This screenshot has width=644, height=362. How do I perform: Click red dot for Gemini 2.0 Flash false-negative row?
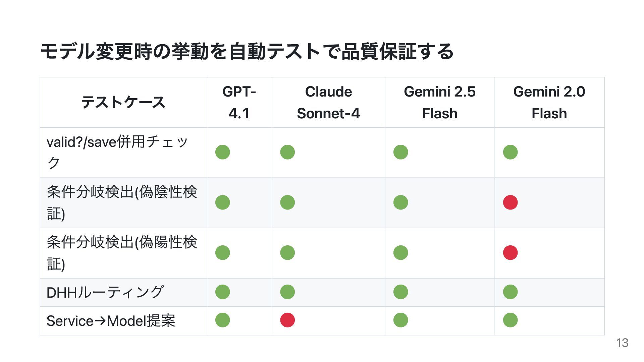coord(510,202)
